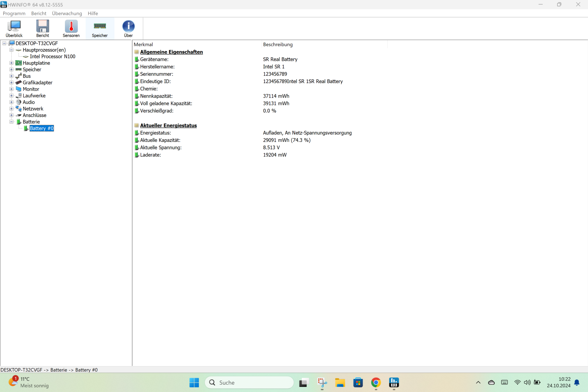Screen dimensions: 588x392
Task: Click HWiNFO taskbar icon
Action: click(x=394, y=383)
